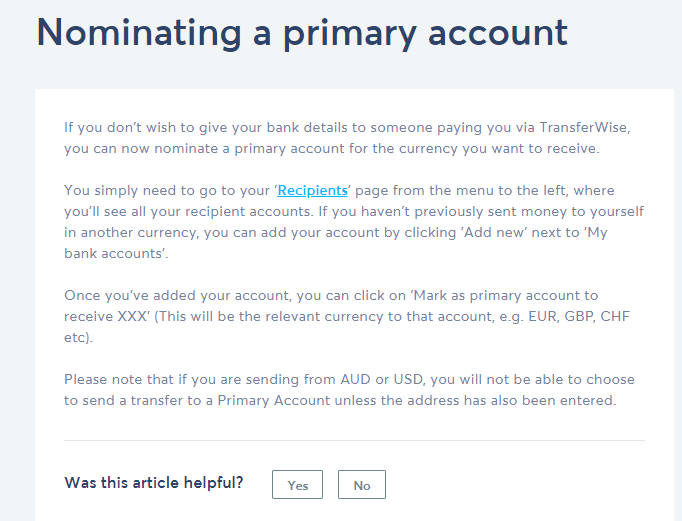Viewport: 682px width, 521px height.
Task: Click the horizontal divider above the feedback
Action: (354, 441)
